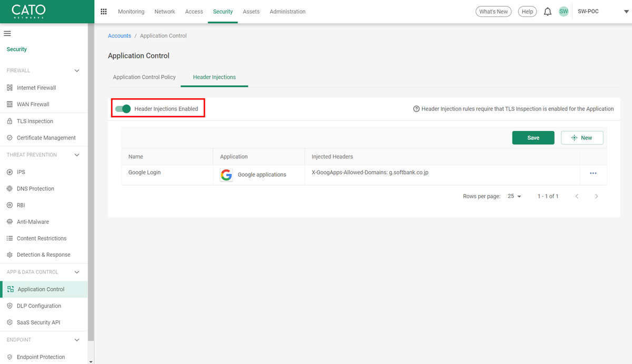
Task: Click the X-GoogApps-Allowed-Domains header value
Action: point(370,173)
